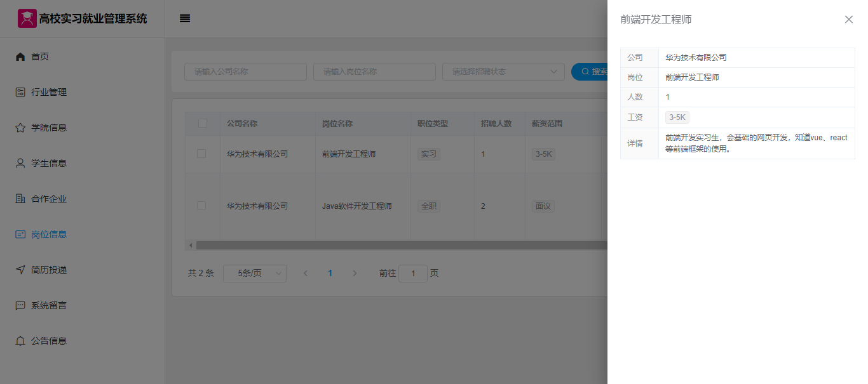Click the chat bubble icon for 系统留言
This screenshot has height=384, width=868.
[20, 305]
